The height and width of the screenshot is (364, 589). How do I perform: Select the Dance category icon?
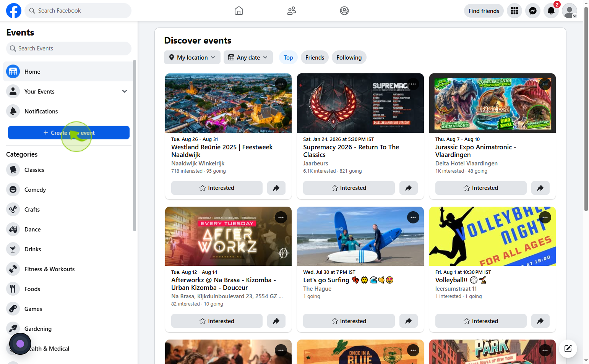13,229
